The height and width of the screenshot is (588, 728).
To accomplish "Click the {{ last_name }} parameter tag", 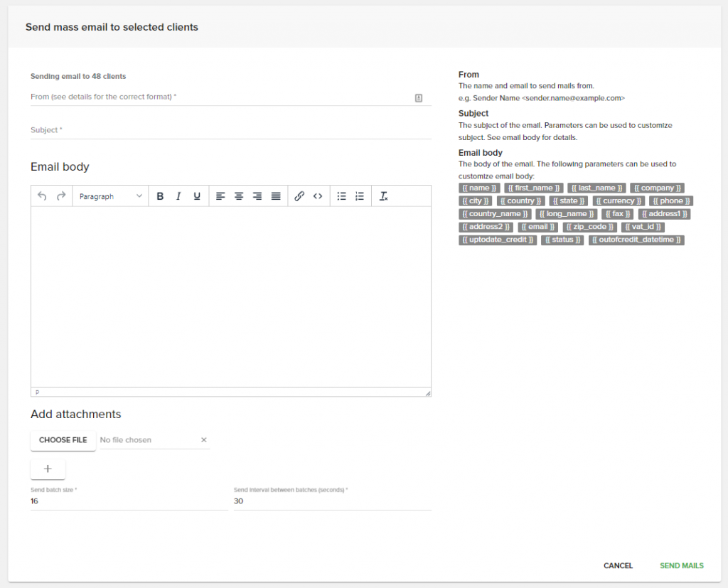I will tap(596, 188).
